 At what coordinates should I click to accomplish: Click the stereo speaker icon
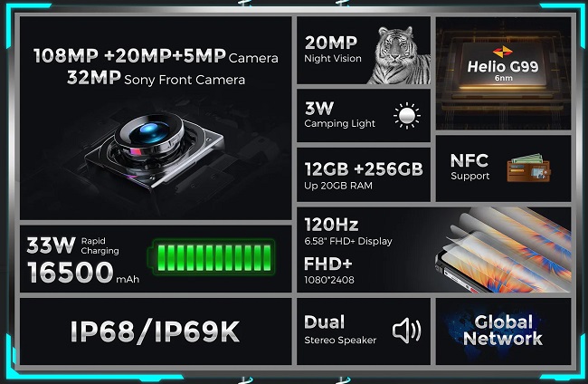pyautogui.click(x=407, y=331)
